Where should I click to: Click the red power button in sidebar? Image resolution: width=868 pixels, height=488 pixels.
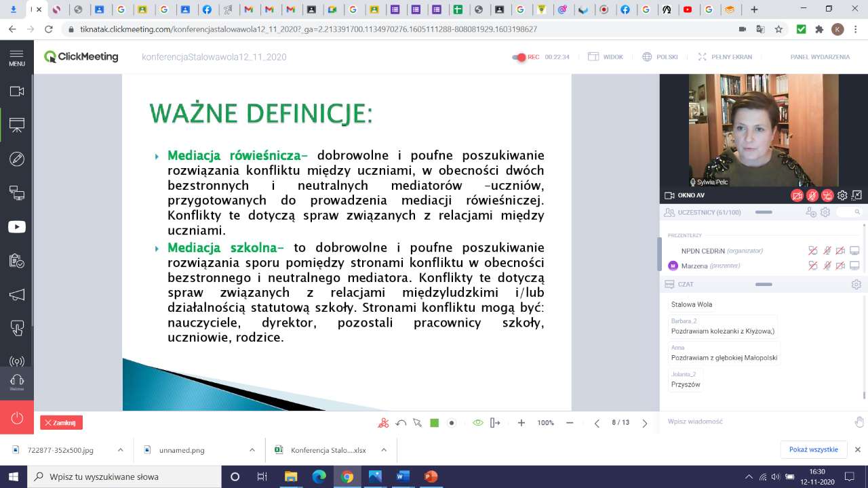click(x=16, y=418)
